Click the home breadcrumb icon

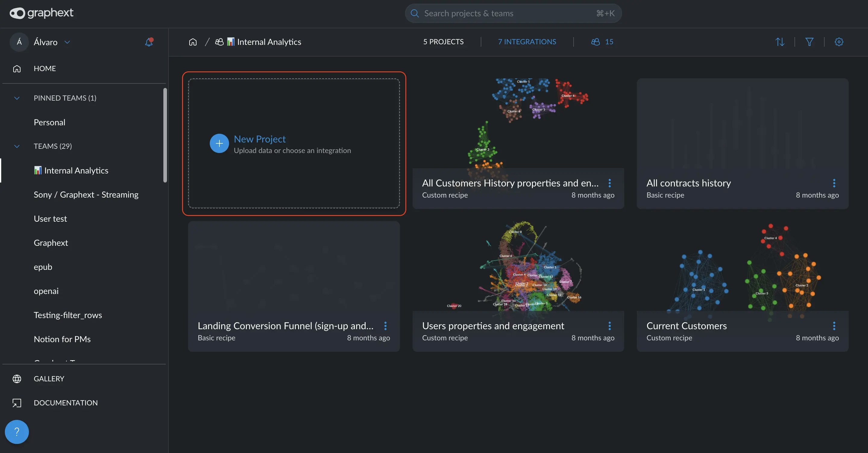[193, 42]
